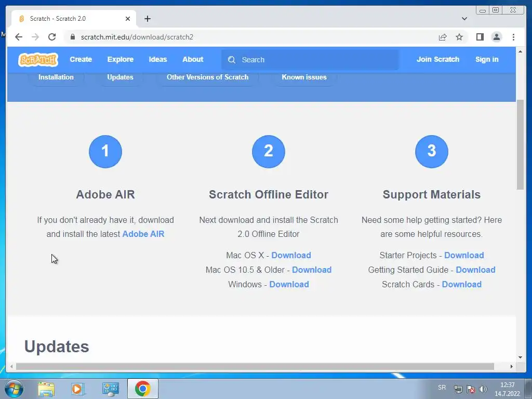Screen dimensions: 532x399
Task: Download the Getting Started Guide
Action: pyautogui.click(x=476, y=270)
